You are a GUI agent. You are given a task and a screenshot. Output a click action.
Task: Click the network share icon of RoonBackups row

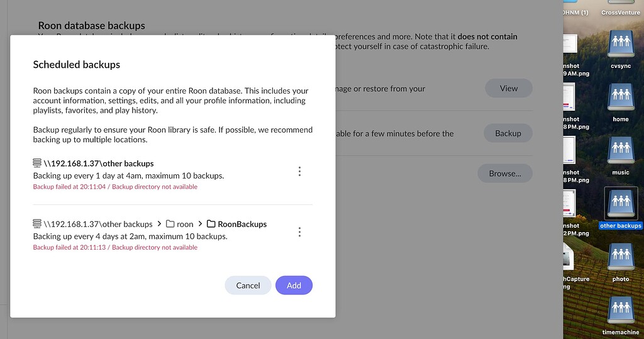point(37,223)
